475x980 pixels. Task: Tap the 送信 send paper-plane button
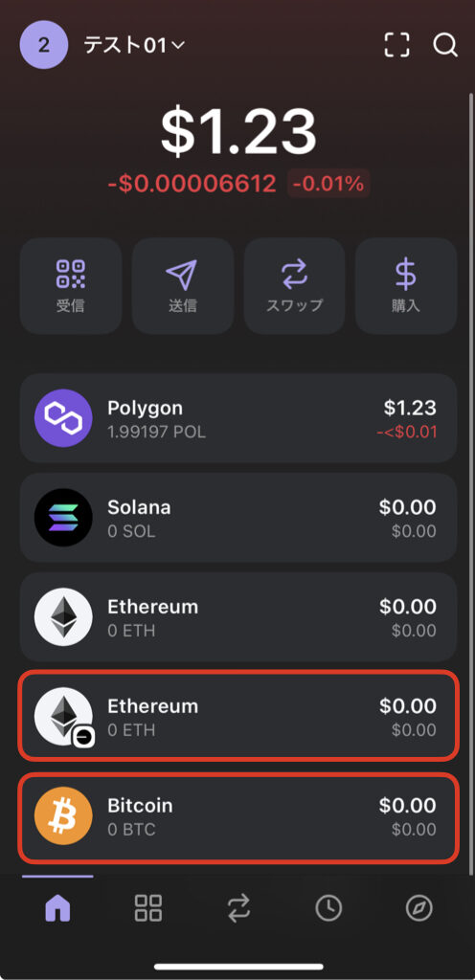click(x=183, y=285)
